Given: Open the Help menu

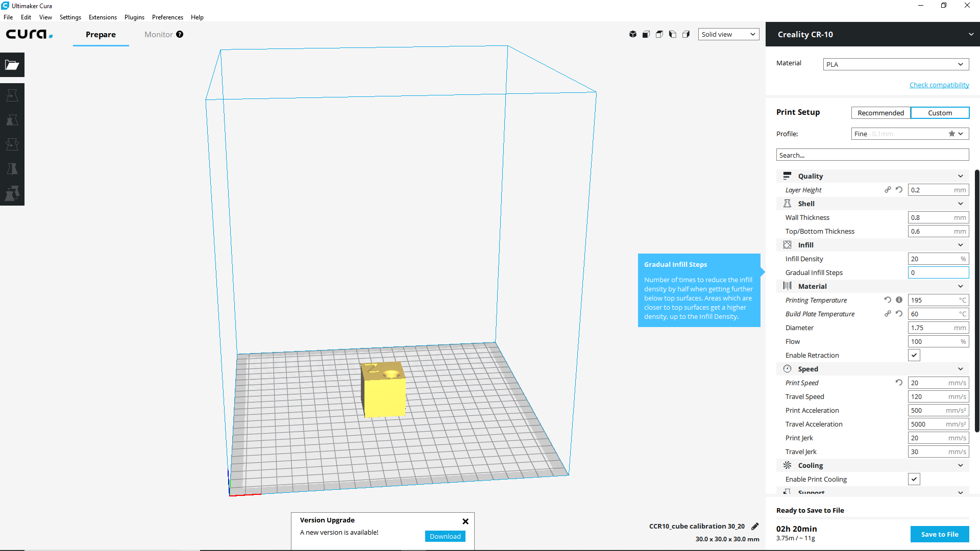Looking at the screenshot, I should (197, 17).
